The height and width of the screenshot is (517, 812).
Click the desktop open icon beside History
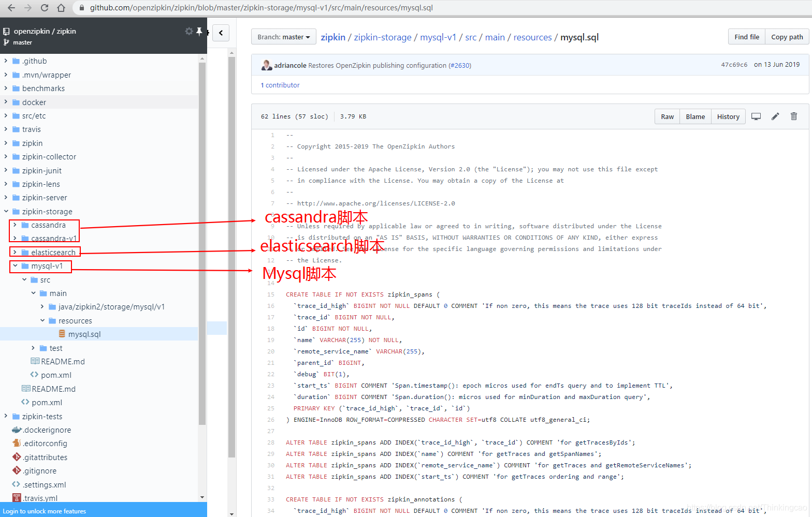pyautogui.click(x=756, y=116)
